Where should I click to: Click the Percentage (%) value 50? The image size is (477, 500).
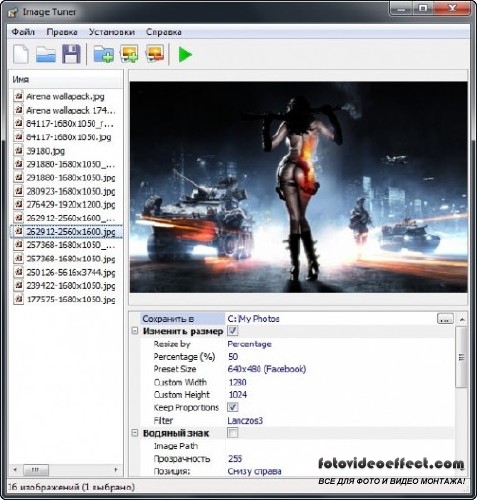pos(233,357)
